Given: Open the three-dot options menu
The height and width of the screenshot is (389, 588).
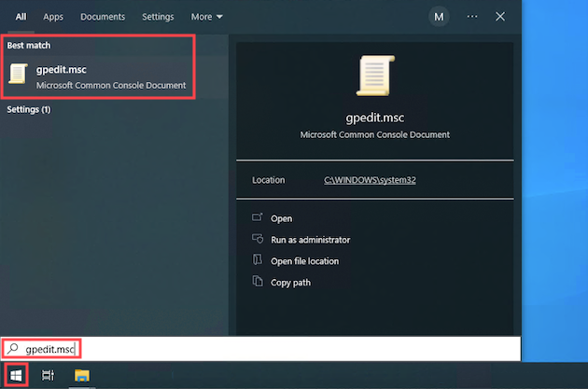Looking at the screenshot, I should point(472,17).
